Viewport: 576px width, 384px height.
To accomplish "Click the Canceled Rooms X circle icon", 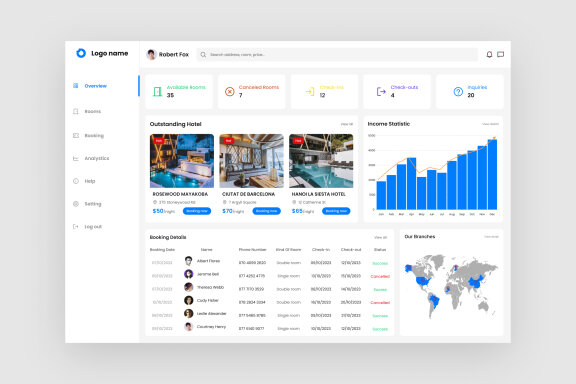I will click(x=230, y=91).
